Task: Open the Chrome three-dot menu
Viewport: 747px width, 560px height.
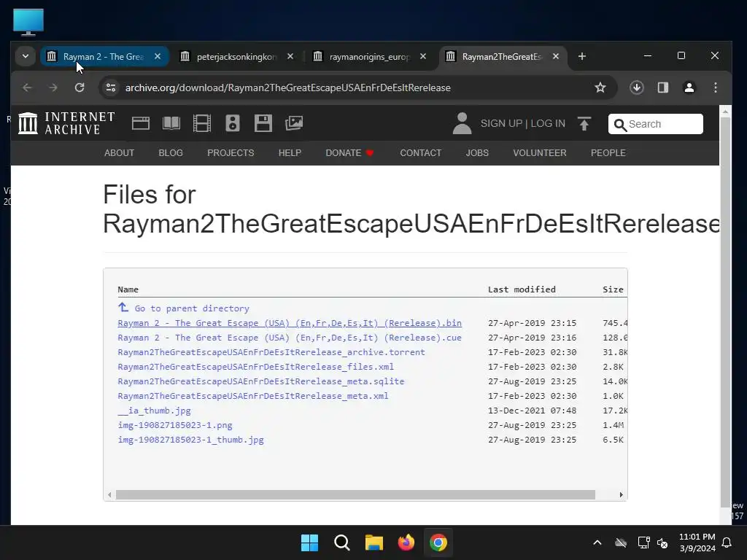Action: (x=716, y=87)
